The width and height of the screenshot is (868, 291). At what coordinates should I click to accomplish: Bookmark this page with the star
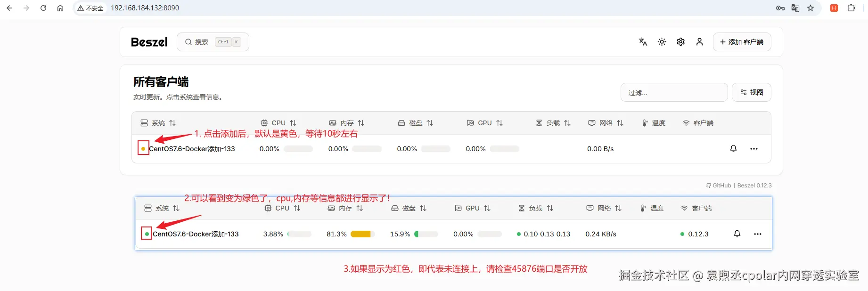pos(811,8)
